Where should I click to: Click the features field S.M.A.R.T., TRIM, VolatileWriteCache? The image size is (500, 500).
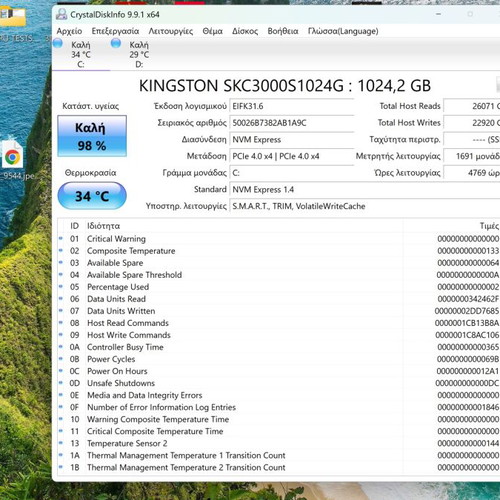365,206
